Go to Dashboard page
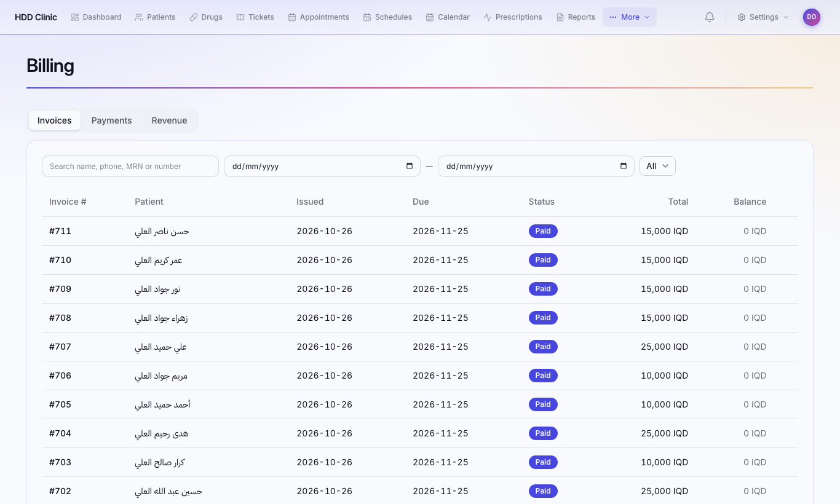The width and height of the screenshot is (840, 504). pyautogui.click(x=96, y=17)
